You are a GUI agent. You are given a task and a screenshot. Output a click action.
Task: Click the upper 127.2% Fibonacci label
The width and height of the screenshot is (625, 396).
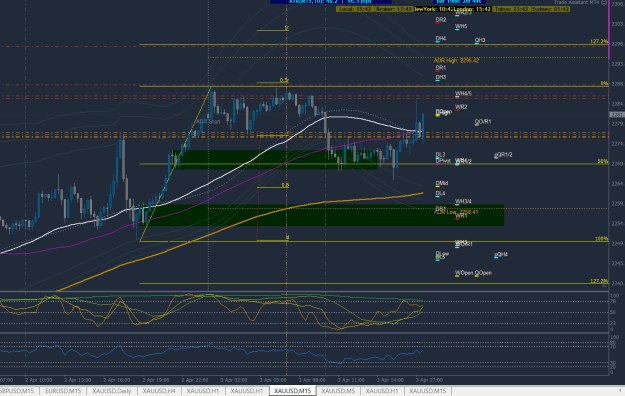pyautogui.click(x=599, y=41)
